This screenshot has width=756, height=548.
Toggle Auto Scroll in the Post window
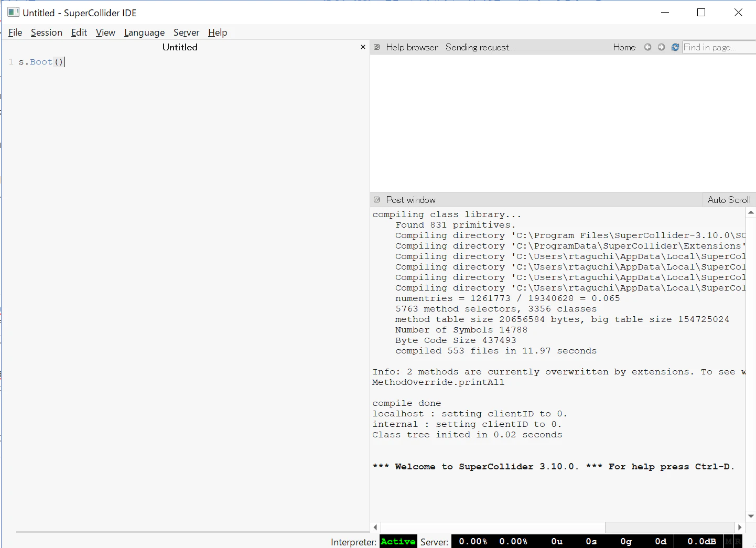click(729, 200)
